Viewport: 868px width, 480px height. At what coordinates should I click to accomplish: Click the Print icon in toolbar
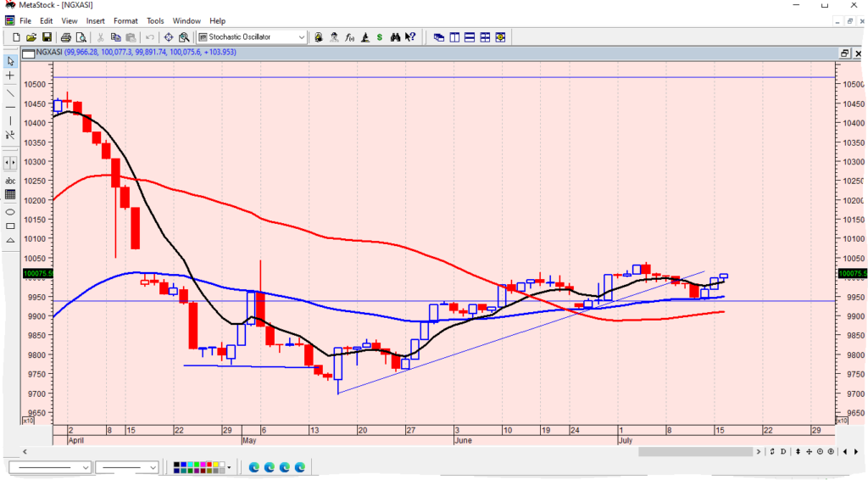[x=66, y=37]
